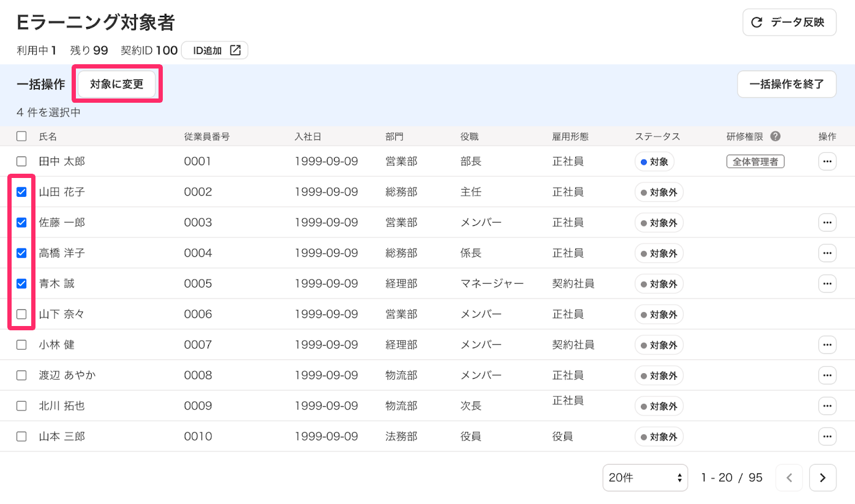Click the 残り 99 label
Viewport: 855px width, 504px height.
tap(89, 51)
